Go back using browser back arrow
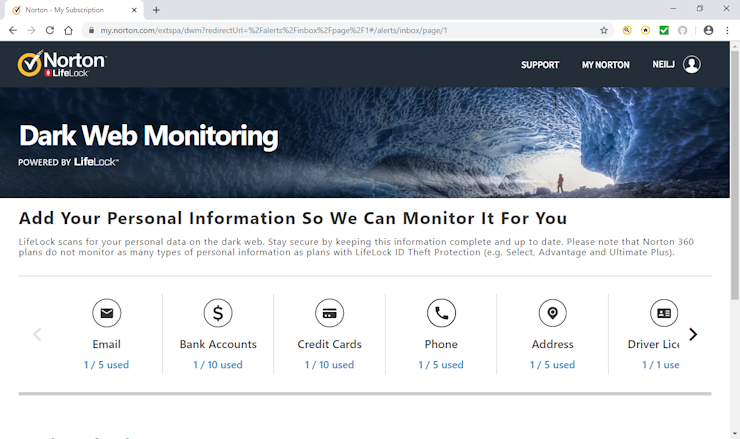Viewport: 740px width, 439px height. click(x=13, y=30)
